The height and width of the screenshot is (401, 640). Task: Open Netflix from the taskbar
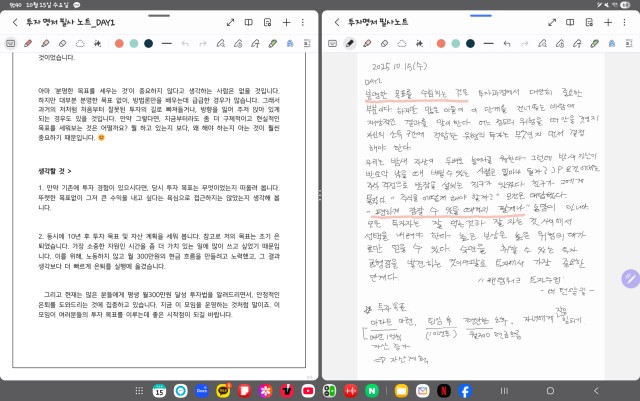click(x=444, y=391)
